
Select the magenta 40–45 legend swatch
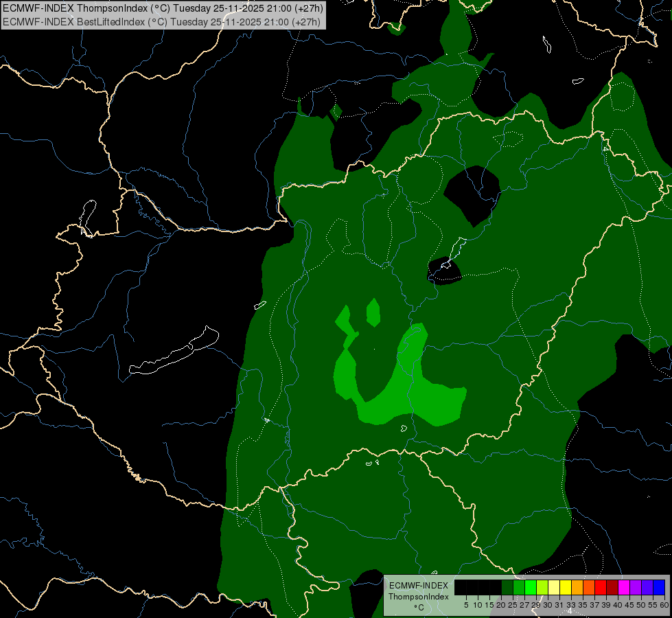624,587
